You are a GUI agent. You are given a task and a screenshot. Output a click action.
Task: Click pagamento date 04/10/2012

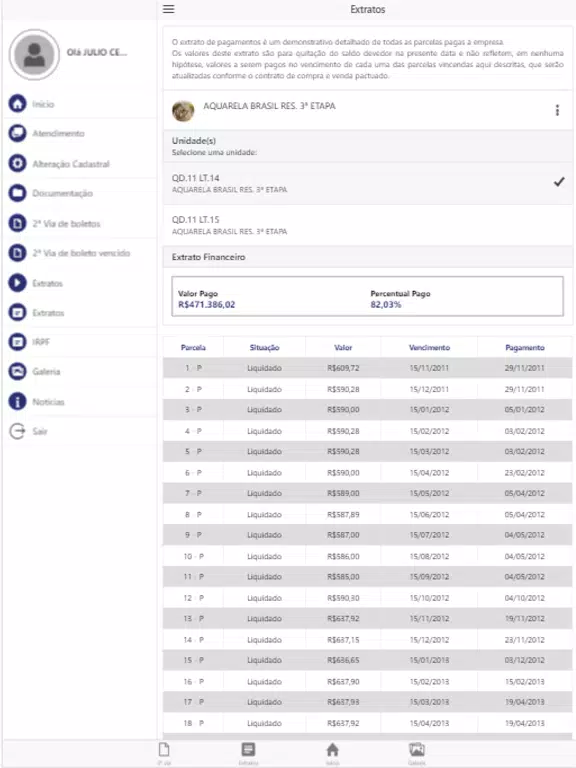(x=525, y=598)
